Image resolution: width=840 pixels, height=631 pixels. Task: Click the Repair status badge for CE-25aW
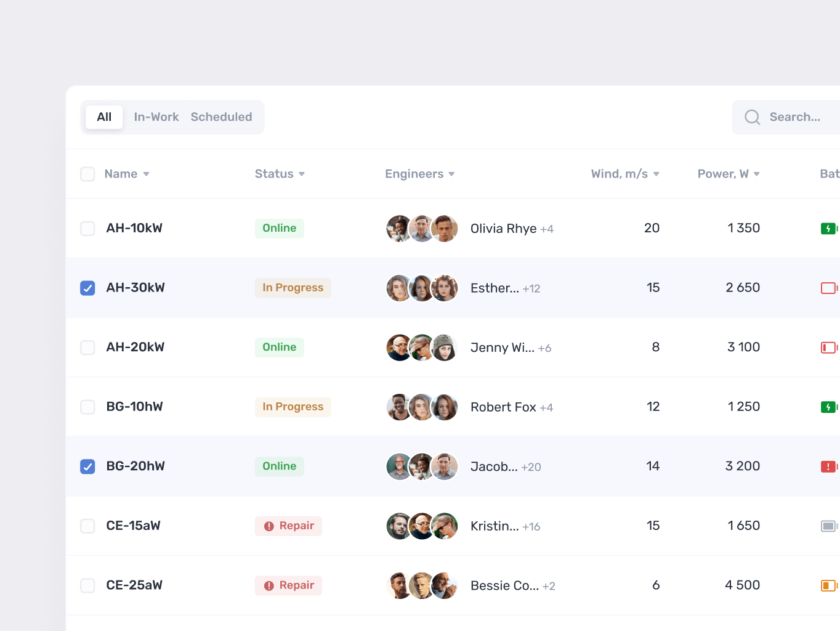(x=288, y=585)
